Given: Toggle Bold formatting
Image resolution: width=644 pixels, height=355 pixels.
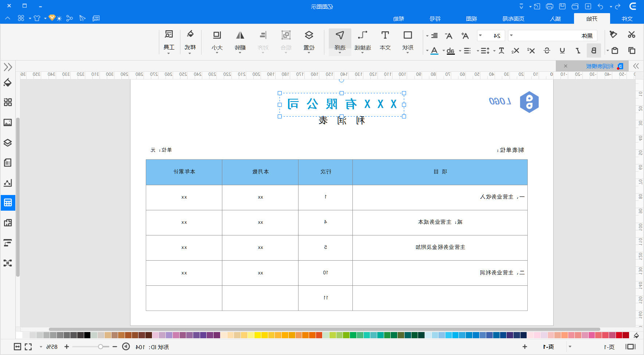Looking at the screenshot, I should [594, 50].
